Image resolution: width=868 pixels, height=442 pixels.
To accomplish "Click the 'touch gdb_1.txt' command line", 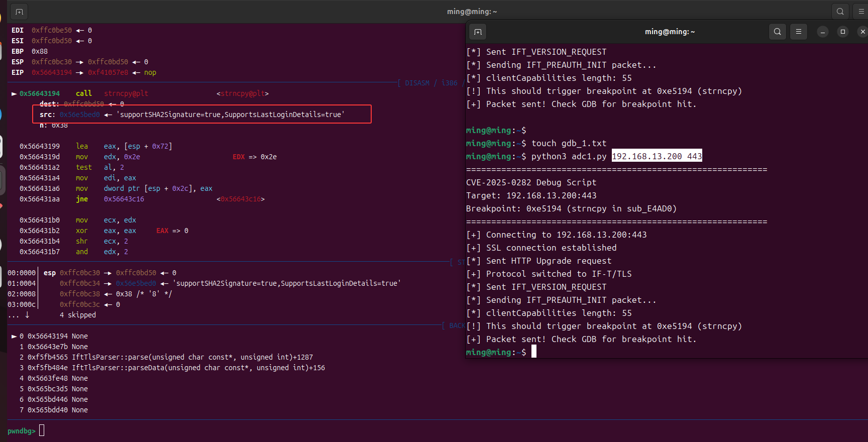I will pyautogui.click(x=569, y=143).
